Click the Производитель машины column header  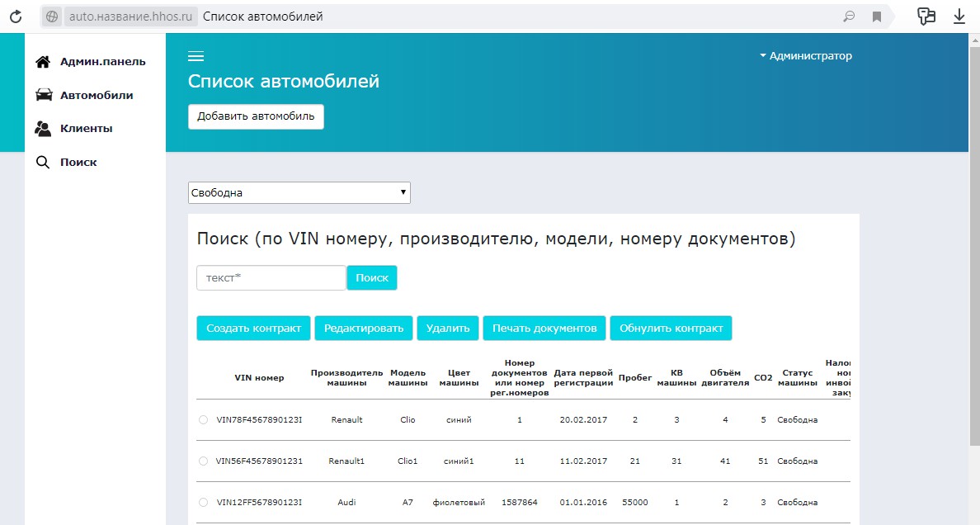(346, 378)
